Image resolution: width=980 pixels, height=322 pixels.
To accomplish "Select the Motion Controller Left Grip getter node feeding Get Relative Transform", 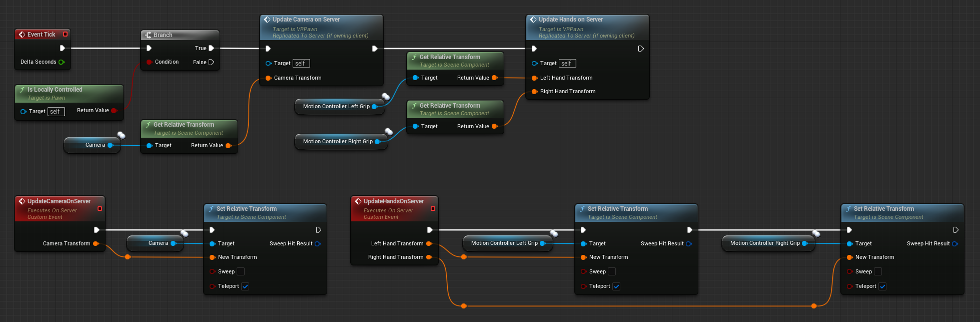I will [340, 106].
